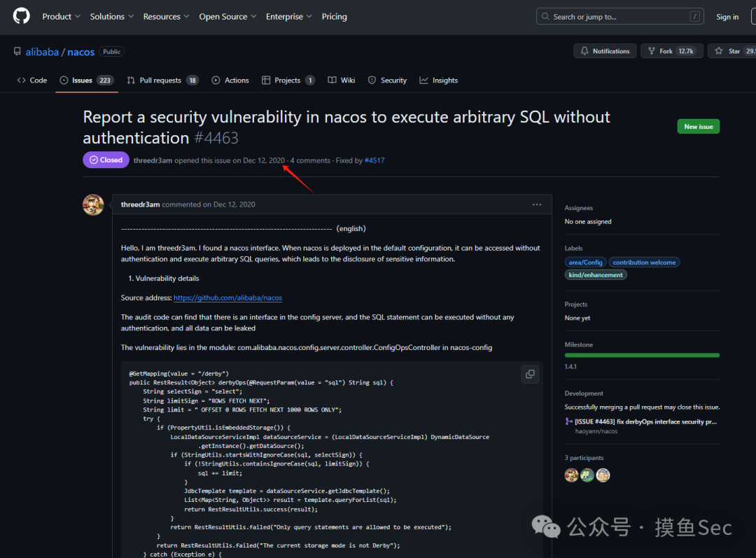Viewport: 756px width, 558px height.
Task: Click the comment date Dec 12, 2020
Action: [x=234, y=204]
